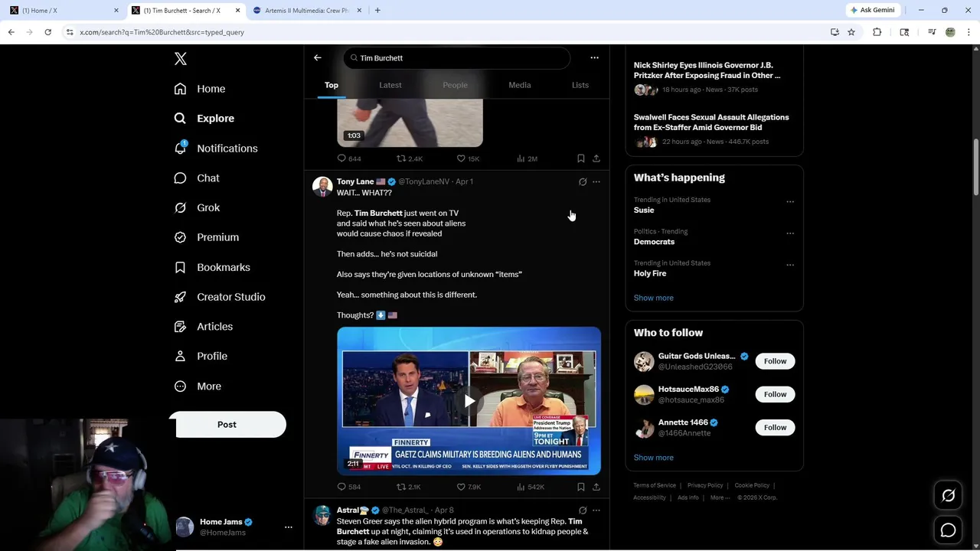Image resolution: width=980 pixels, height=551 pixels.
Task: Open the floating Grok button
Action: pyautogui.click(x=948, y=496)
